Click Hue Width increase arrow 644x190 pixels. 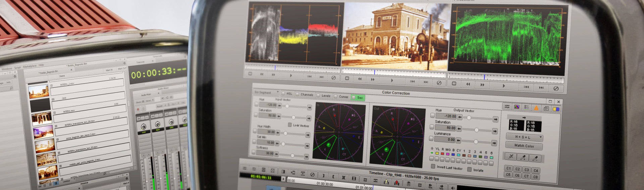[308, 135]
